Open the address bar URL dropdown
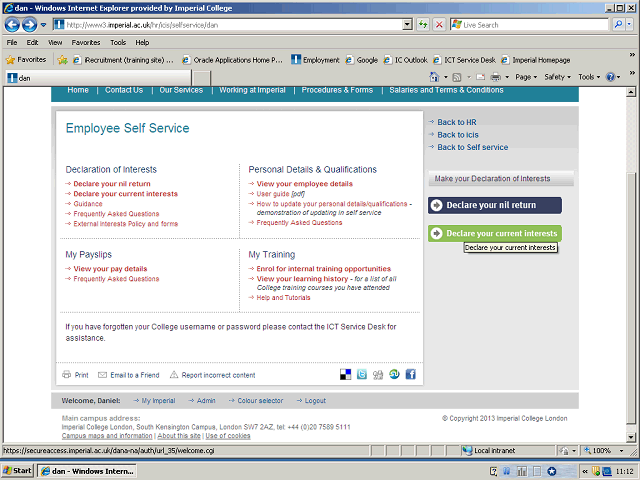Image resolution: width=640 pixels, height=480 pixels. 407,24
